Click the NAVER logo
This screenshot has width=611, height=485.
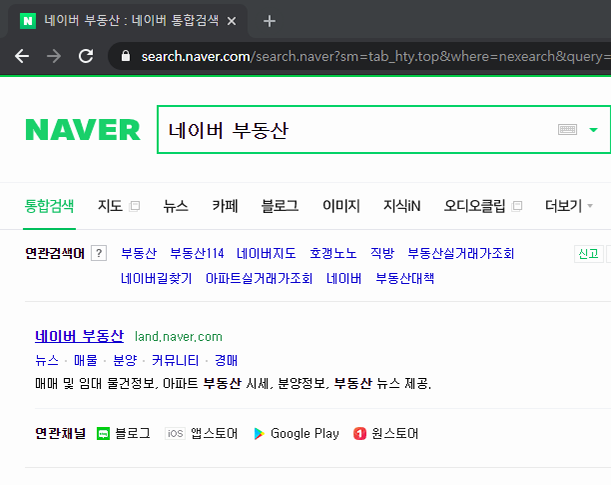(83, 130)
